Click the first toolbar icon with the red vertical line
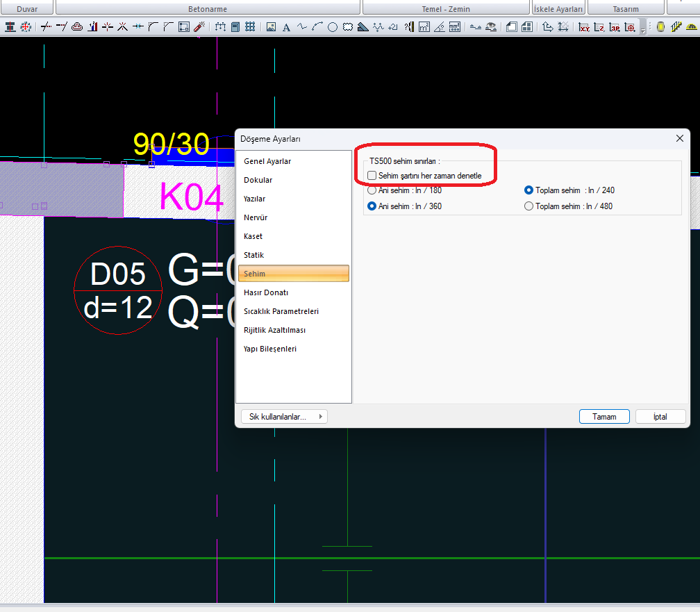This screenshot has width=700, height=612. pos(10,27)
